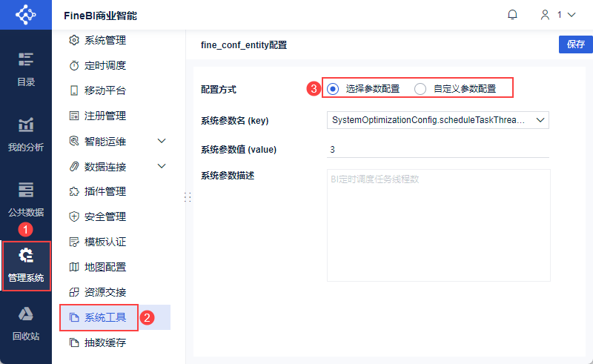Open notifications bell icon
Image resolution: width=593 pixels, height=364 pixels.
[x=512, y=15]
